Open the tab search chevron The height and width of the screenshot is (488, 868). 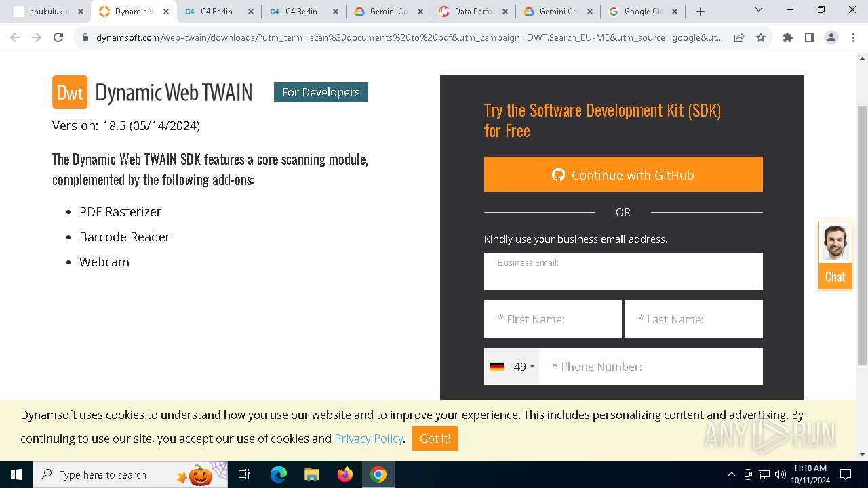[759, 10]
